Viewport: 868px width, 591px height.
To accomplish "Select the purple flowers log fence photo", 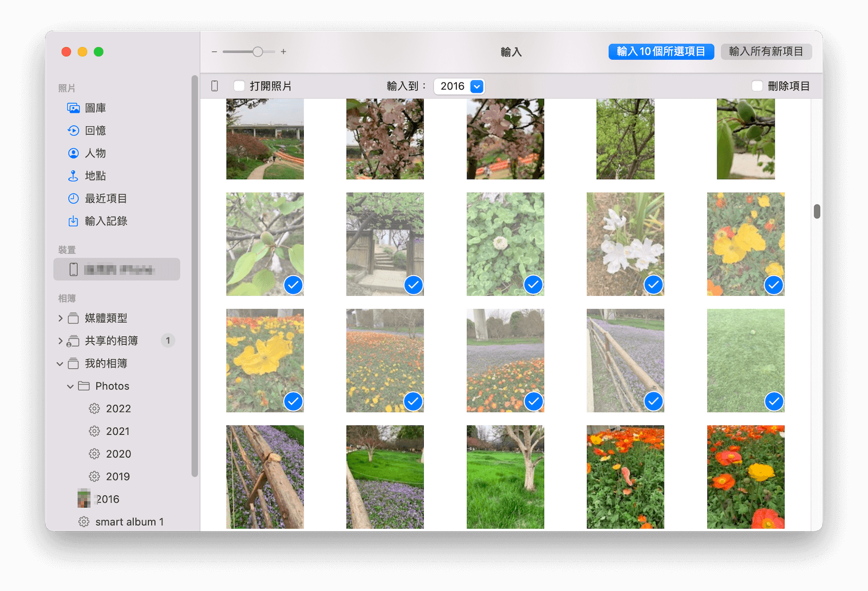I will pos(265,477).
